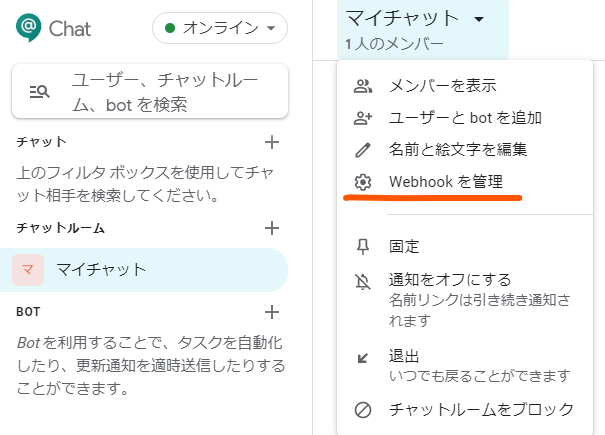Click the pencil icon for 名前と絵文字を編集
Viewport: 605px width, 435px height.
363,150
